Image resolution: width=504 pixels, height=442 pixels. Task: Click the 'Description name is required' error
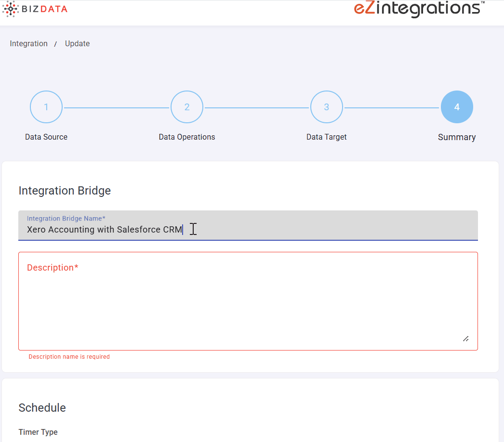coord(69,357)
